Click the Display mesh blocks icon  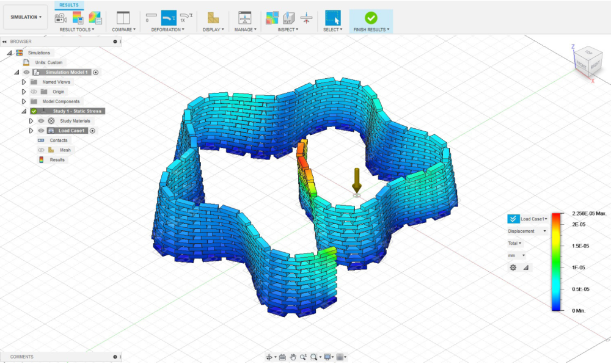pos(213,18)
